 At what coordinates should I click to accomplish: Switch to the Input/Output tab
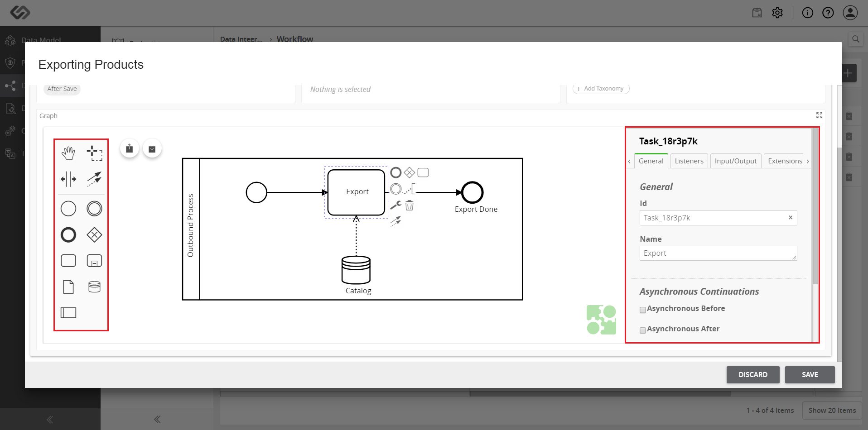736,161
